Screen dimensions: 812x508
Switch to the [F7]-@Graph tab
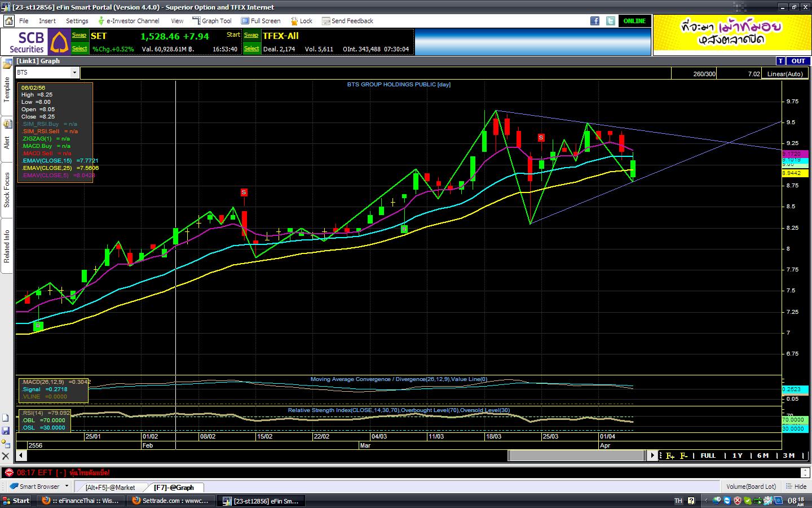[174, 487]
